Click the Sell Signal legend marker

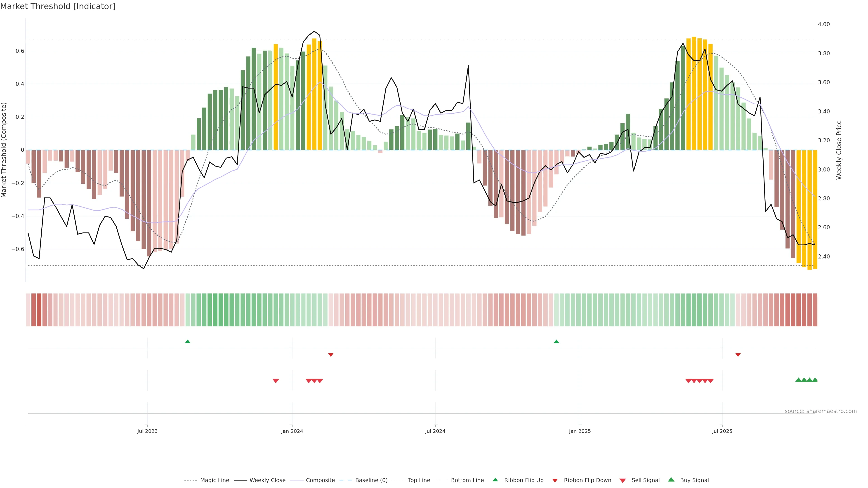622,481
